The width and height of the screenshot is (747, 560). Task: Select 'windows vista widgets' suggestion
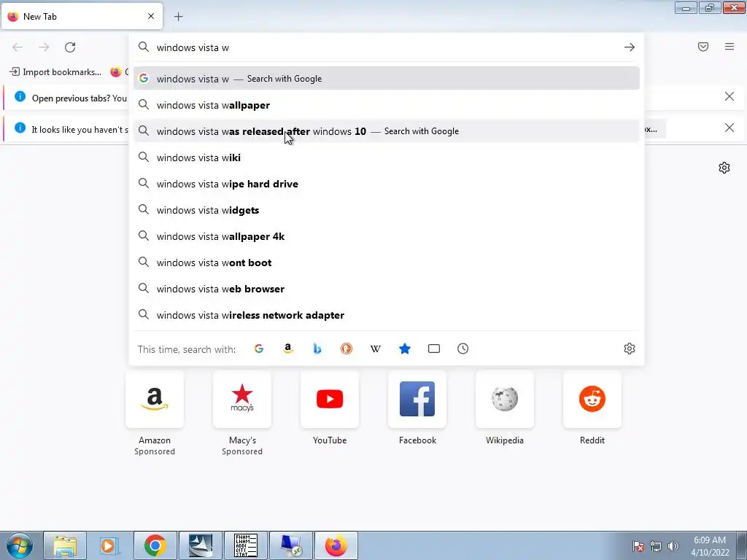tap(387, 209)
